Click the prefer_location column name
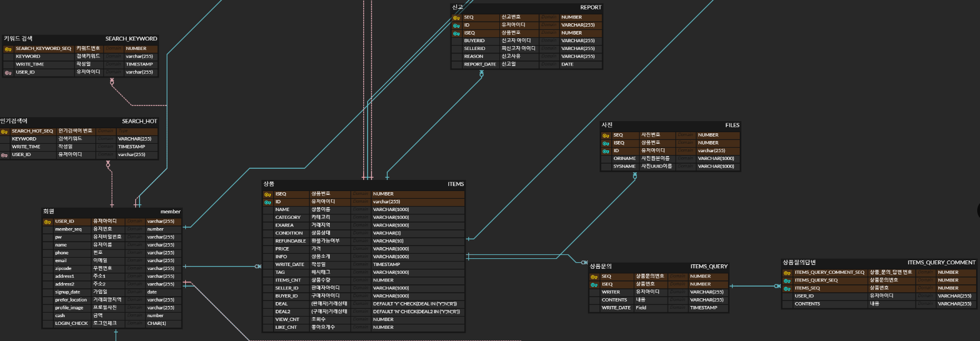This screenshot has height=341, width=980. (71, 299)
